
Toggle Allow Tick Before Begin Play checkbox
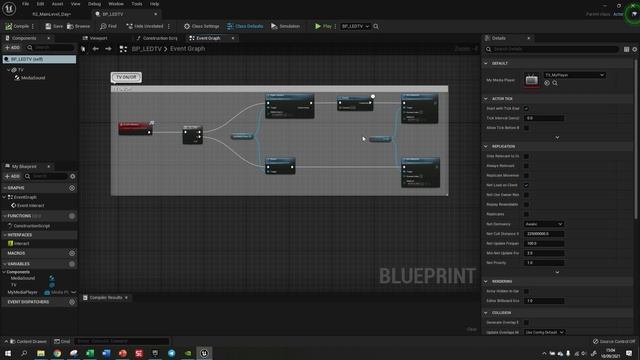coord(526,128)
